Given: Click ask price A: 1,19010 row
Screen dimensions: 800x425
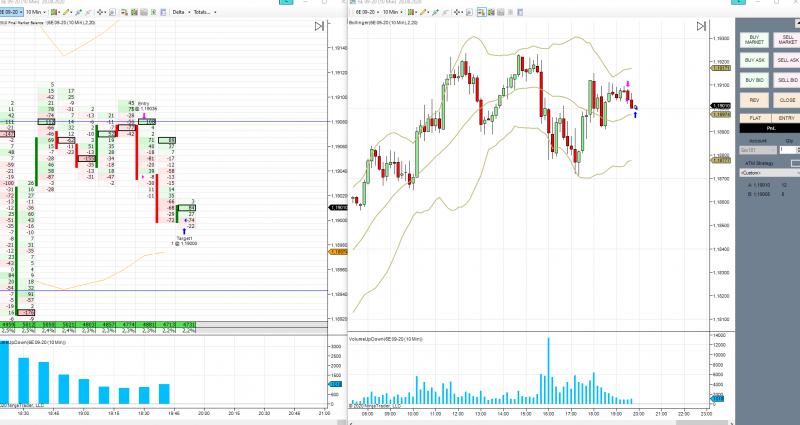Looking at the screenshot, I should click(767, 185).
